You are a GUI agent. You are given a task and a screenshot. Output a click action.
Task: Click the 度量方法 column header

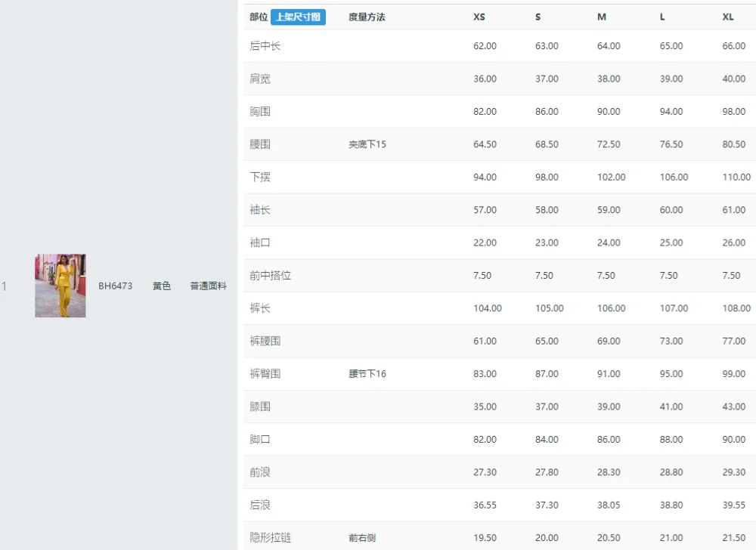click(x=367, y=17)
